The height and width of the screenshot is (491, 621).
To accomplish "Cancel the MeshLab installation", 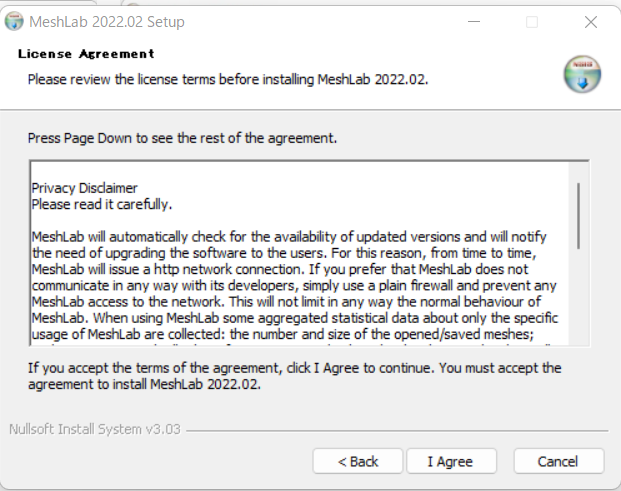I will coord(559,461).
